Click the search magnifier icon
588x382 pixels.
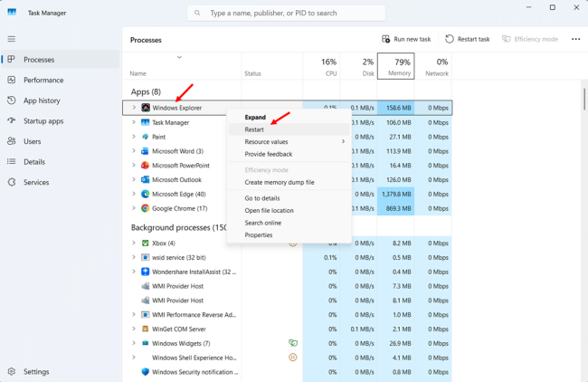click(x=197, y=14)
